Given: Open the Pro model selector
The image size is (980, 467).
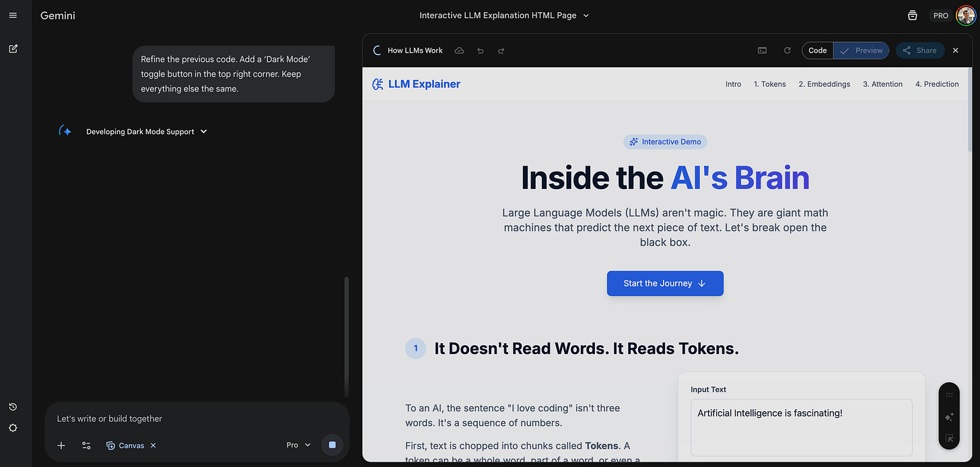Looking at the screenshot, I should click(297, 445).
